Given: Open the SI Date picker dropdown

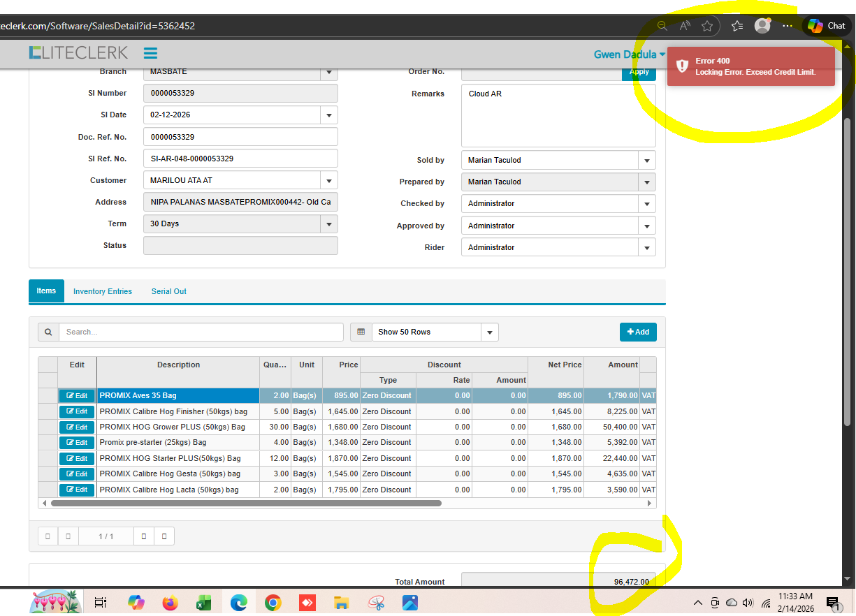Looking at the screenshot, I should (x=329, y=115).
